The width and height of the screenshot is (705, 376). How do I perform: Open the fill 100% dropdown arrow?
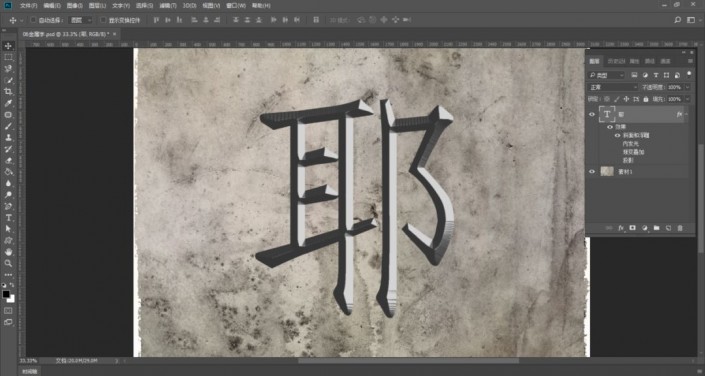point(688,99)
